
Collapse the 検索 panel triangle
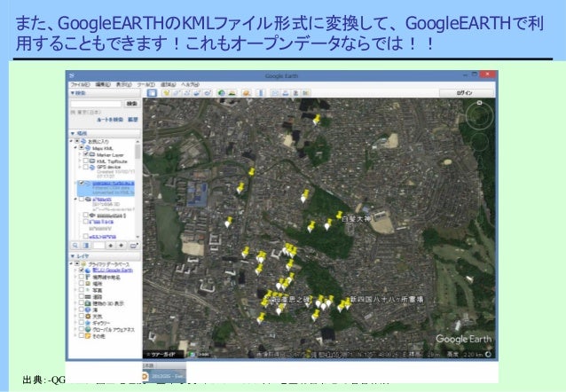click(73, 93)
